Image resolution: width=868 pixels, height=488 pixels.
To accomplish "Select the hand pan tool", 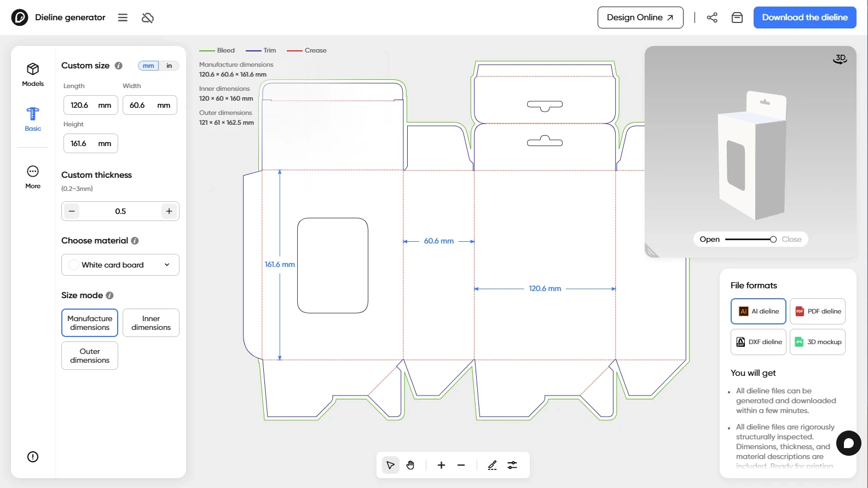I will click(x=410, y=465).
